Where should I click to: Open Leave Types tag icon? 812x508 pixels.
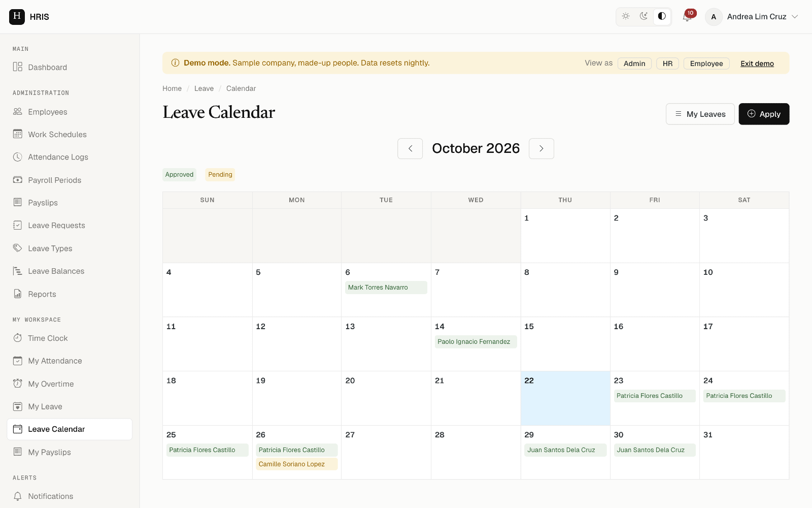(x=18, y=248)
